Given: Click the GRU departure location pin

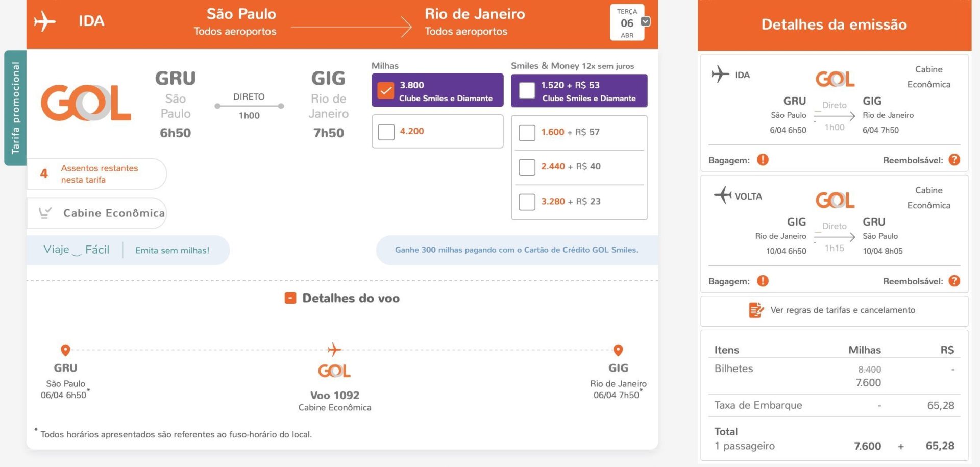Looking at the screenshot, I should point(65,350).
